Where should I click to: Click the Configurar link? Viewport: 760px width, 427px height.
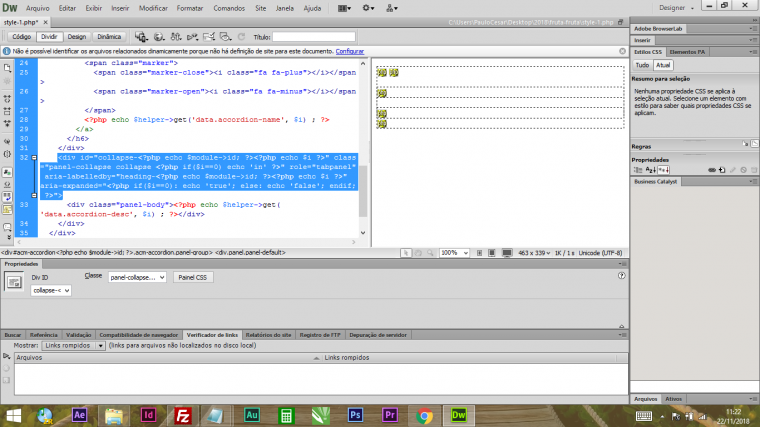(x=349, y=50)
